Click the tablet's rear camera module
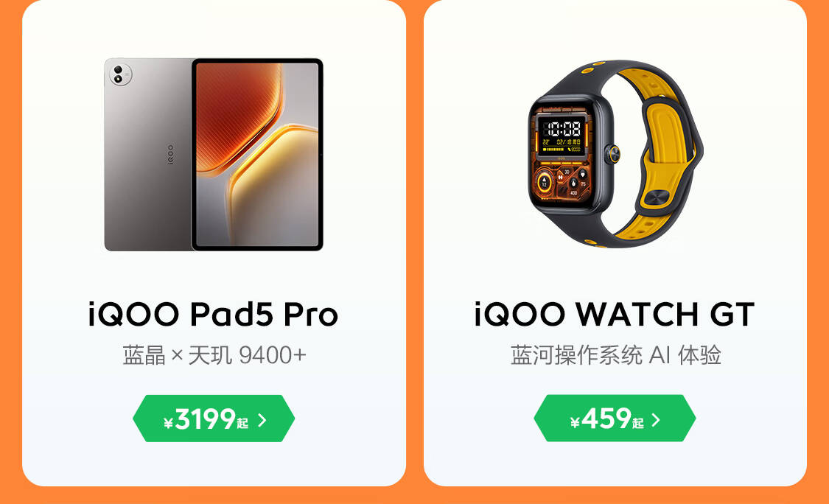 point(119,74)
